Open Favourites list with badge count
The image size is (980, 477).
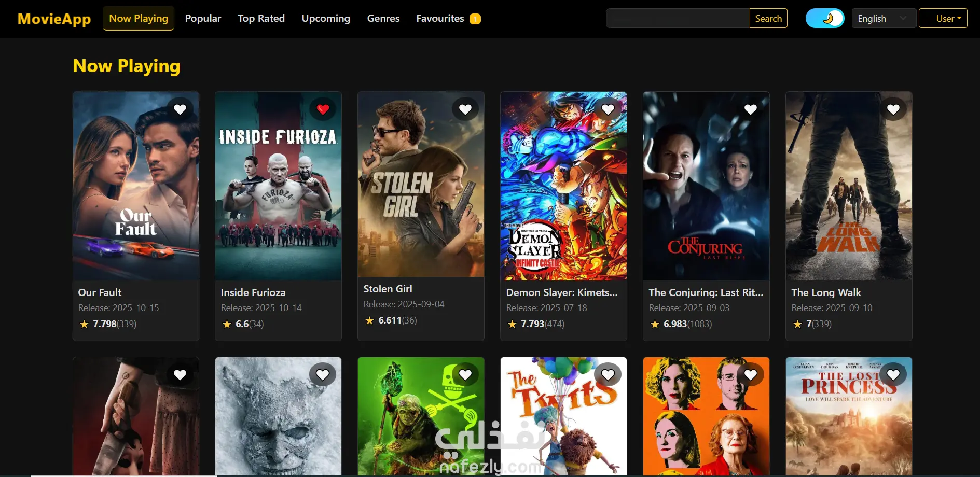448,18
